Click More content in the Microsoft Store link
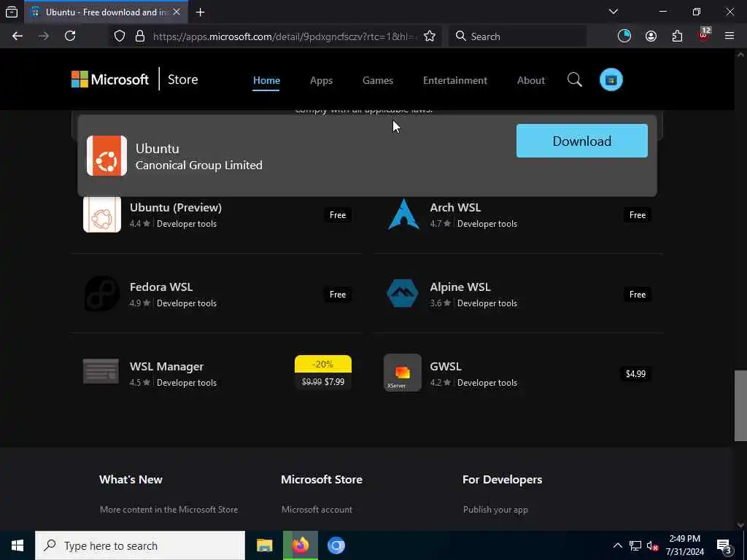This screenshot has height=560, width=747. point(169,510)
